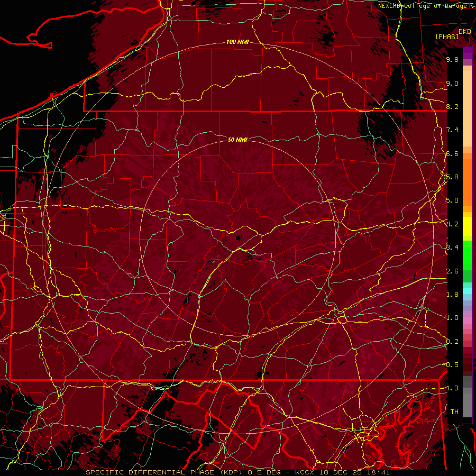The height and width of the screenshot is (476, 476).
Task: Click the "18:41" timestamp in the caption
Action: [x=378, y=472]
